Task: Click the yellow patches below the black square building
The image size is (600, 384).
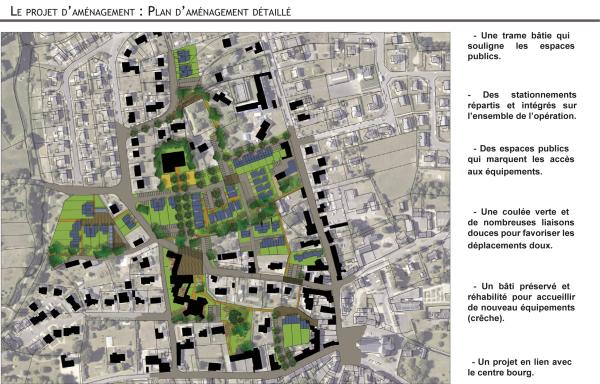Action: [178, 178]
